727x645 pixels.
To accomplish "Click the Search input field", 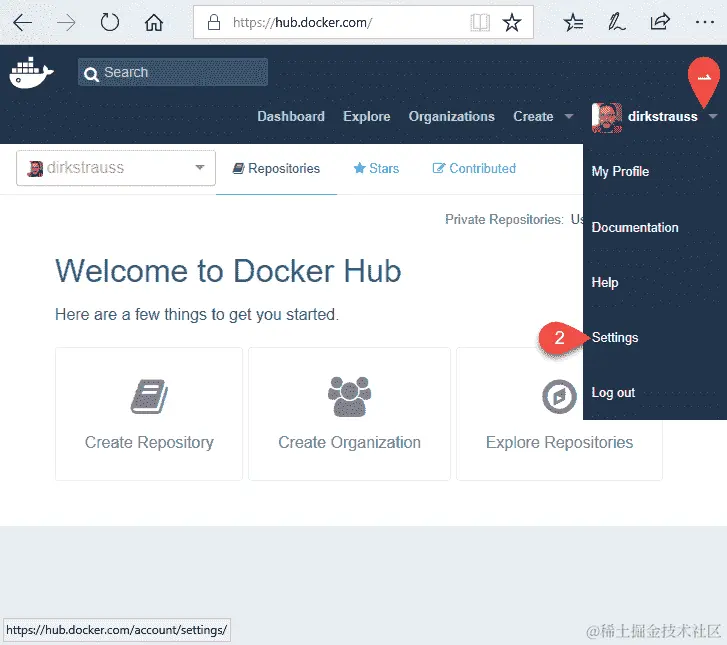I will 172,72.
